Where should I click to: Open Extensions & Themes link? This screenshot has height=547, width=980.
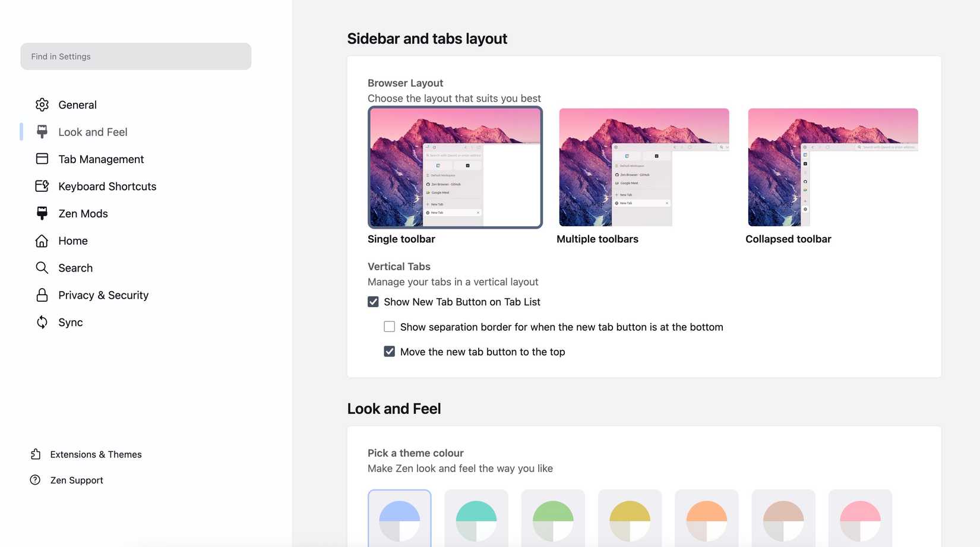tap(96, 455)
